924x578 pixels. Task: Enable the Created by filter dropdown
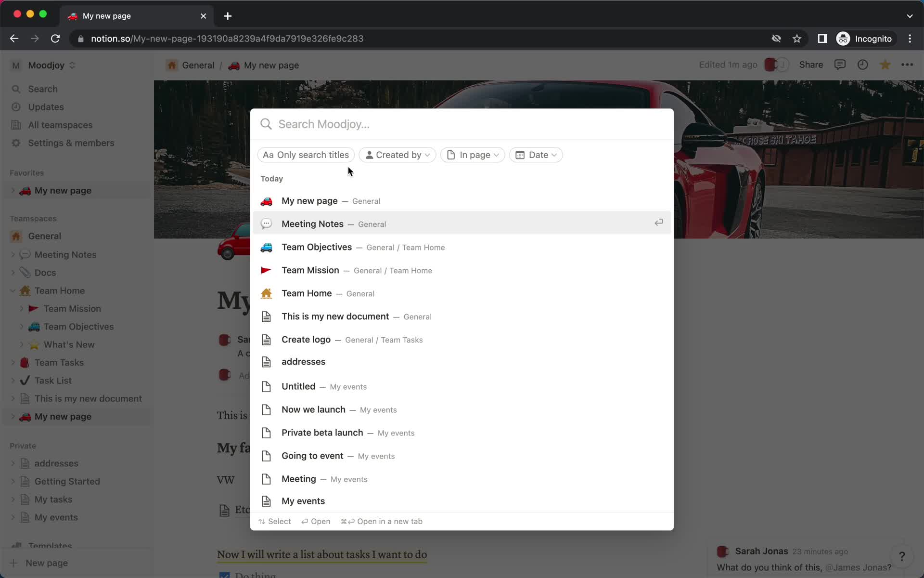click(398, 155)
